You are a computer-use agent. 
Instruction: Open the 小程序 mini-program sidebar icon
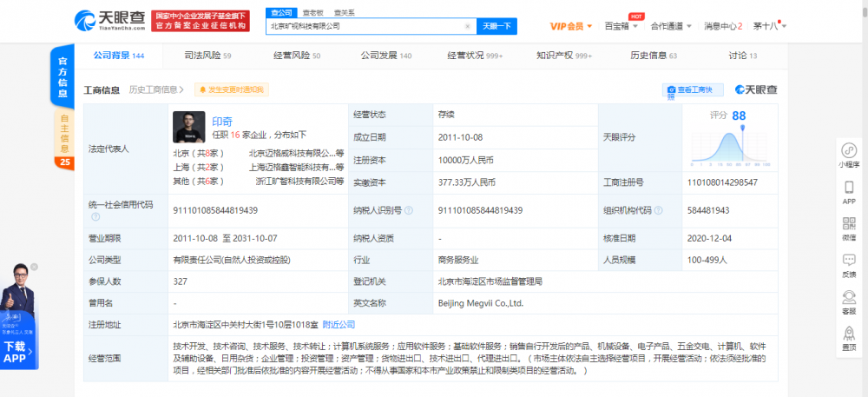tap(849, 151)
